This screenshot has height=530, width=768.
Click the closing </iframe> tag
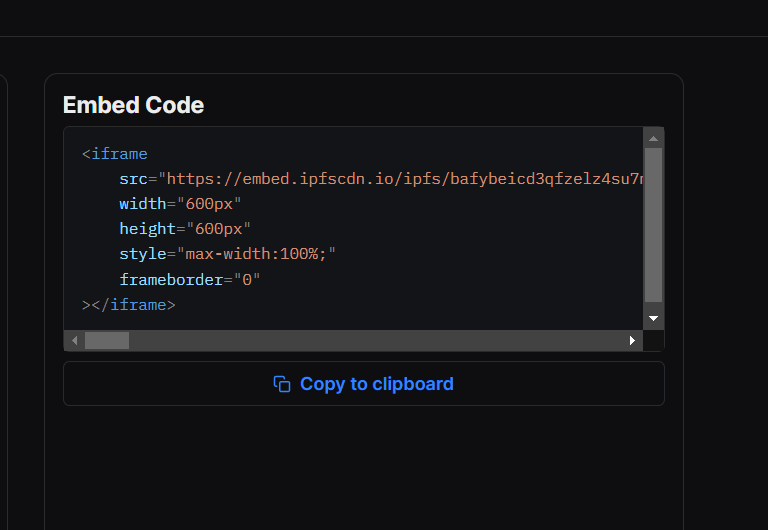[133, 305]
